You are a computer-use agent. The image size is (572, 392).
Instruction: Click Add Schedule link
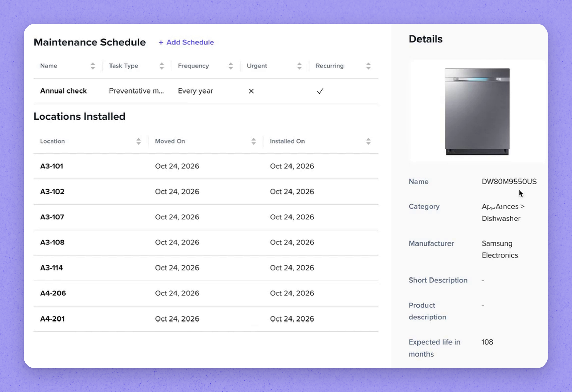(x=186, y=42)
